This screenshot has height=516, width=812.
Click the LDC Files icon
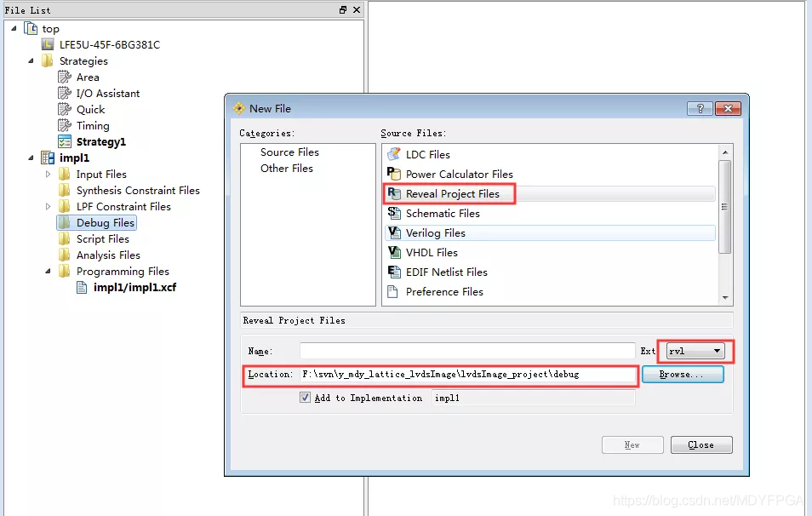(394, 154)
